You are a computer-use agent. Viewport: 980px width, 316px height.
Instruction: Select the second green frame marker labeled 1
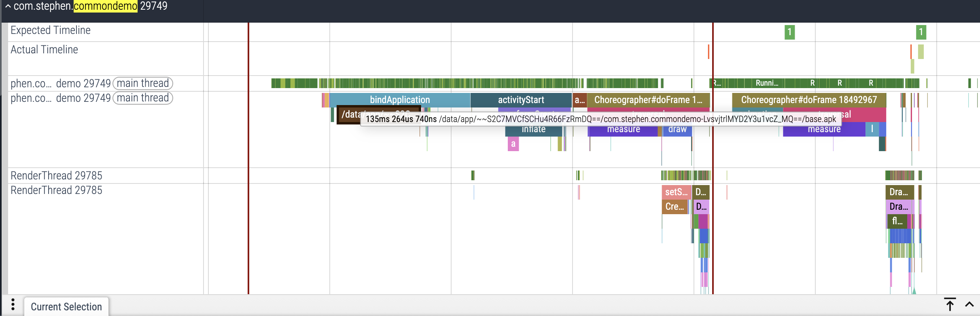coord(921,32)
